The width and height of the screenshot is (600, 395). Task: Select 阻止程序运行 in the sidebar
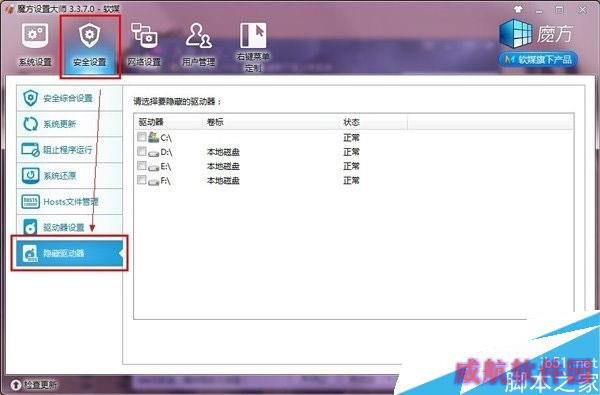[x=69, y=150]
